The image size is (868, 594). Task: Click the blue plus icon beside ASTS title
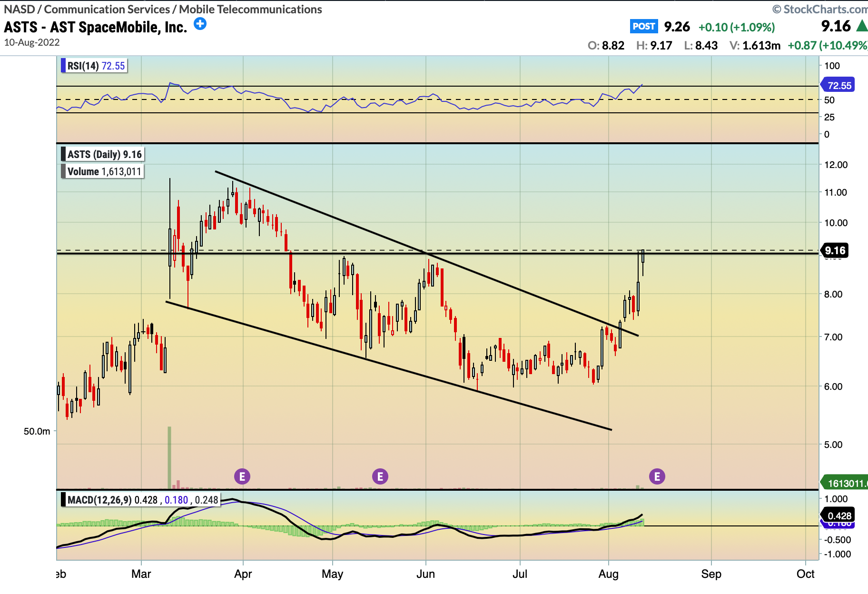tap(200, 24)
